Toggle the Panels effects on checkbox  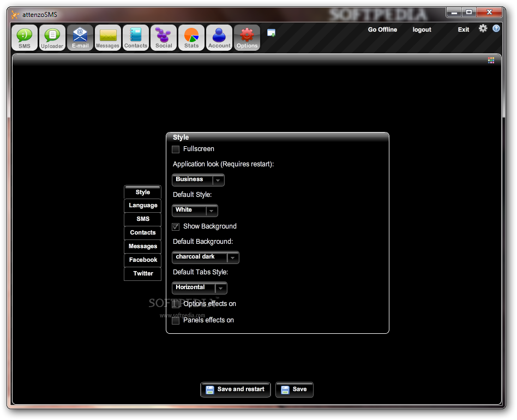point(176,320)
